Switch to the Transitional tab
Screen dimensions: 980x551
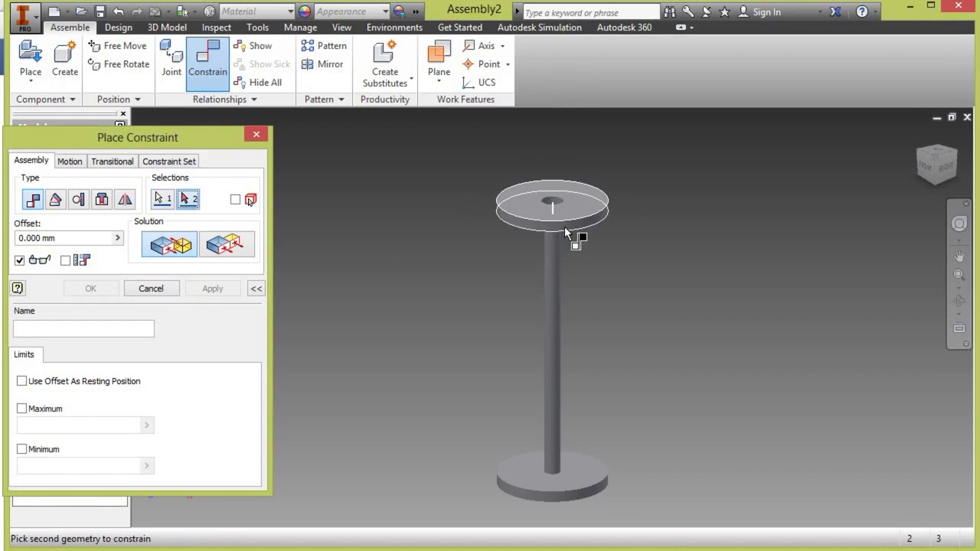pyautogui.click(x=113, y=161)
